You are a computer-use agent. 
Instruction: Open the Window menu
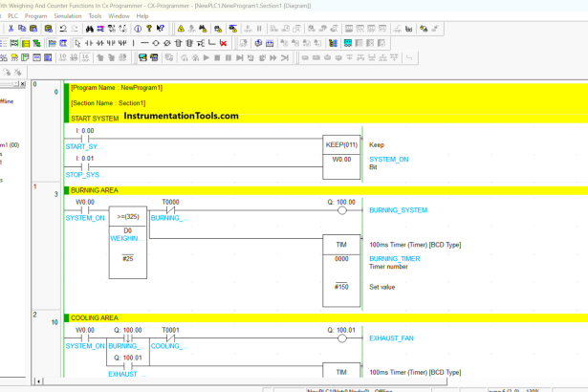[x=119, y=16]
